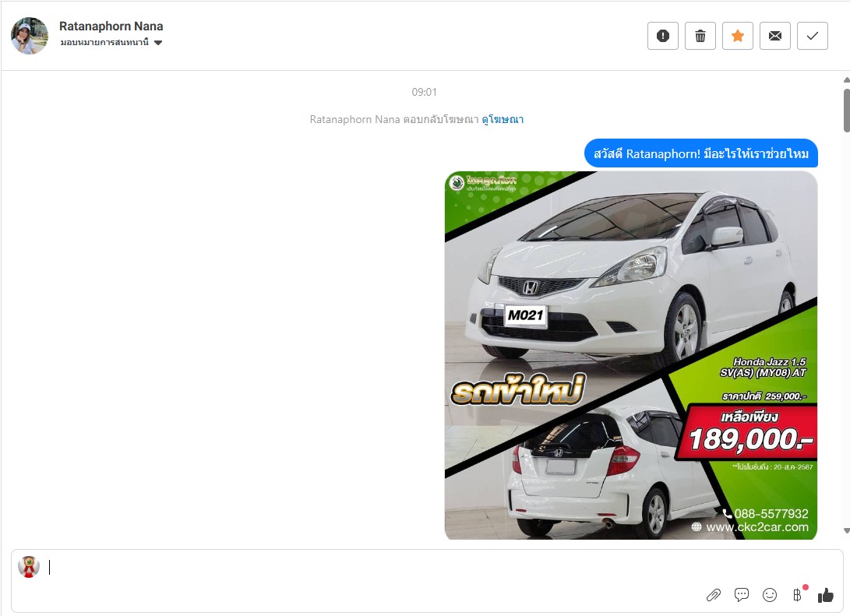Click Ratanaphorn Nana's profile picture
This screenshot has width=850, height=616.
pyautogui.click(x=30, y=36)
